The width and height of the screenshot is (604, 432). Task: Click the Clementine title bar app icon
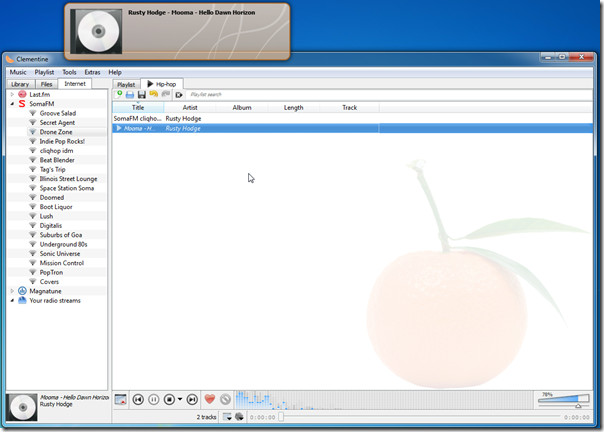pyautogui.click(x=10, y=59)
